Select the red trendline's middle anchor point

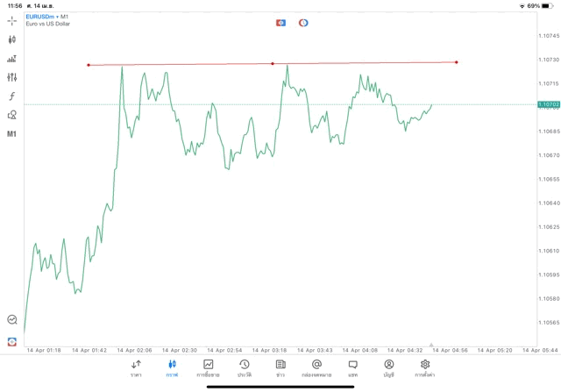[273, 63]
